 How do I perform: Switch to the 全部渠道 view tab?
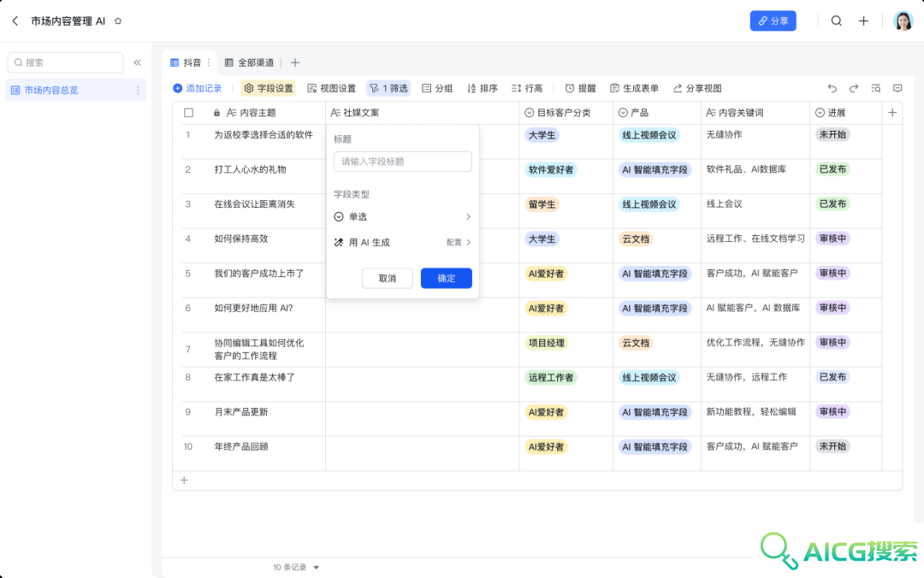coord(249,62)
